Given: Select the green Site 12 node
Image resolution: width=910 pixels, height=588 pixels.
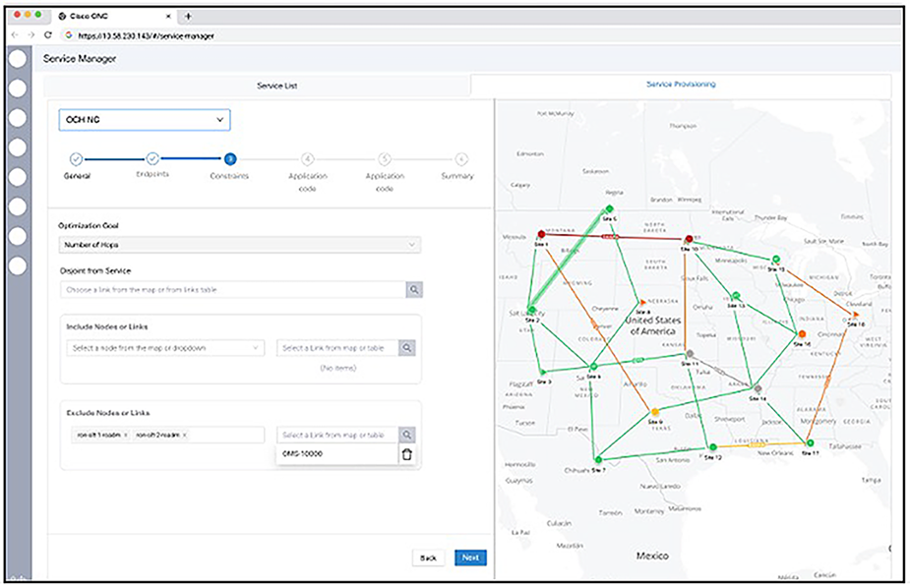Looking at the screenshot, I should (713, 447).
